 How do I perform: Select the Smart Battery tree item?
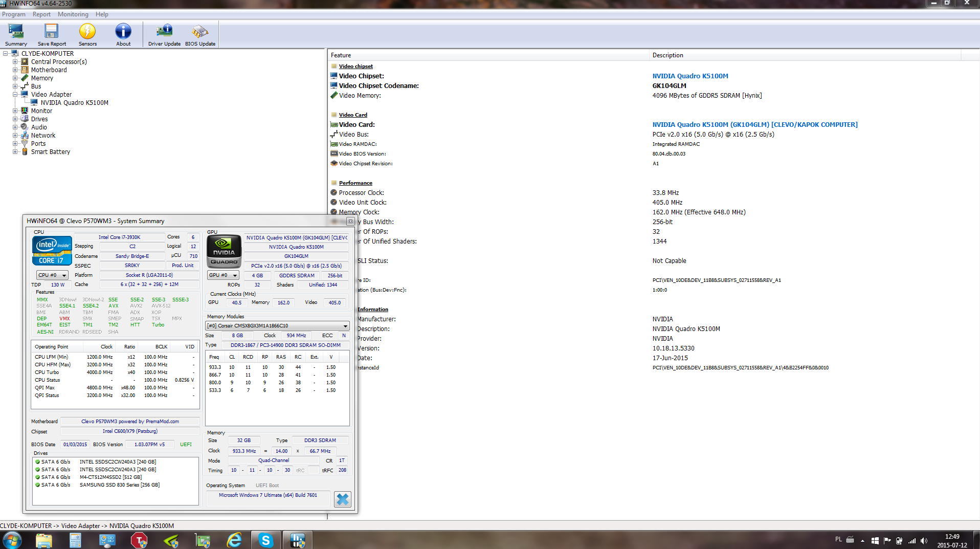click(50, 151)
